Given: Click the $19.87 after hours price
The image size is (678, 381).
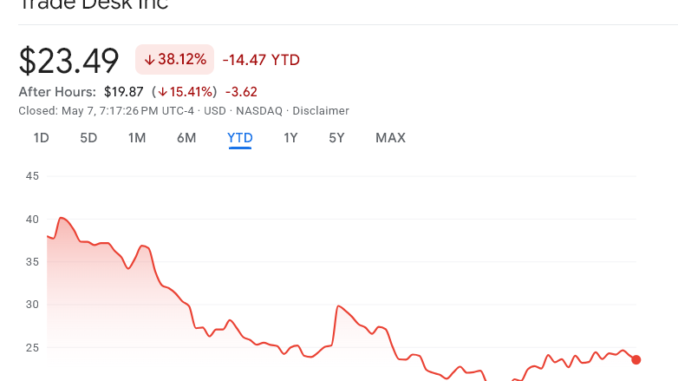Looking at the screenshot, I should click(x=124, y=92).
